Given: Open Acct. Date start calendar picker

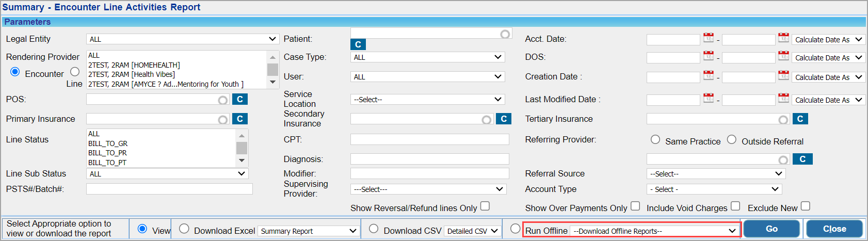Looking at the screenshot, I should (x=709, y=38).
